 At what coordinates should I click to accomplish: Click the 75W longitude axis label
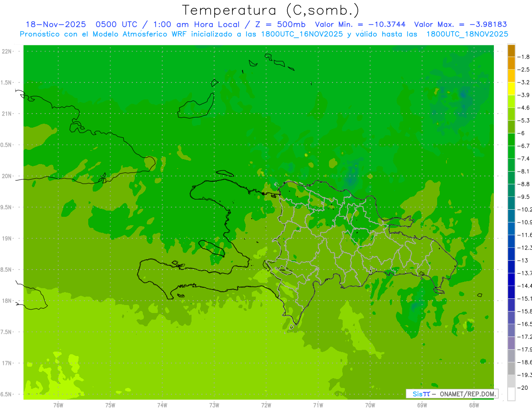tap(110, 405)
